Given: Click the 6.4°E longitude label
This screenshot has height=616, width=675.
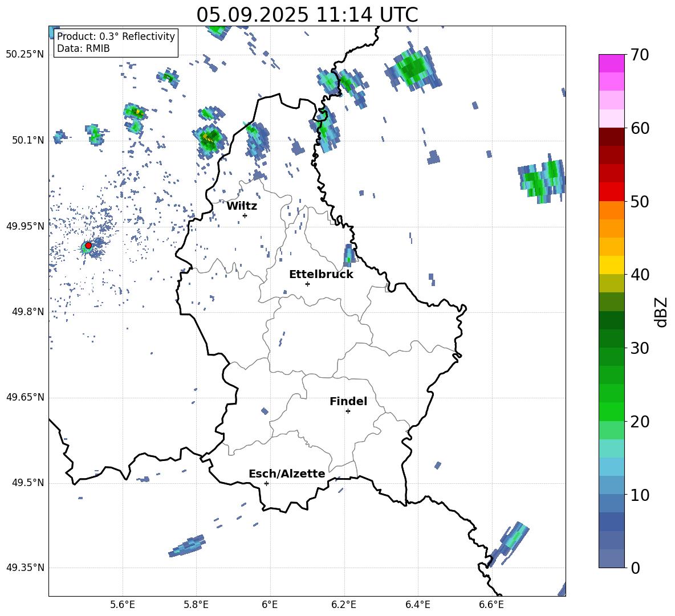Looking at the screenshot, I should (417, 605).
